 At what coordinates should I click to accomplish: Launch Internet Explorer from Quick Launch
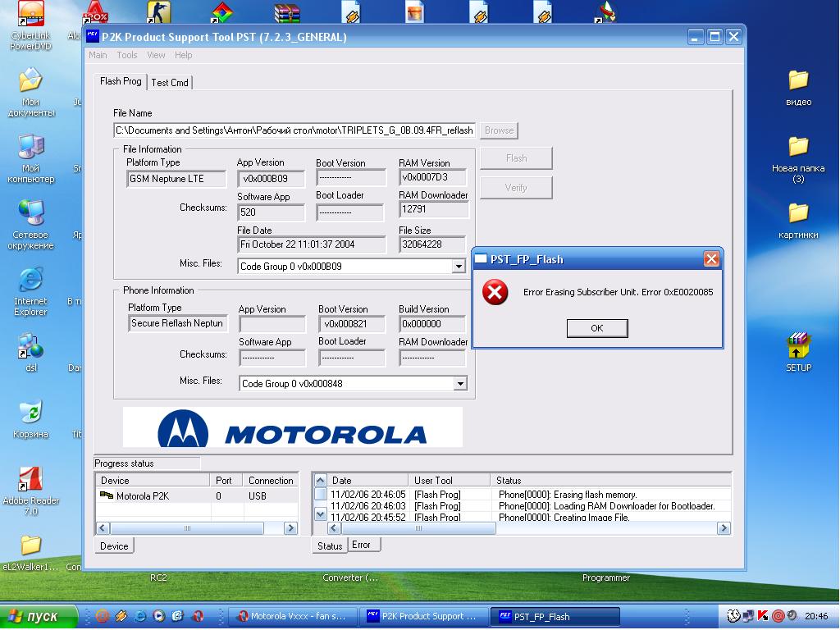click(139, 616)
